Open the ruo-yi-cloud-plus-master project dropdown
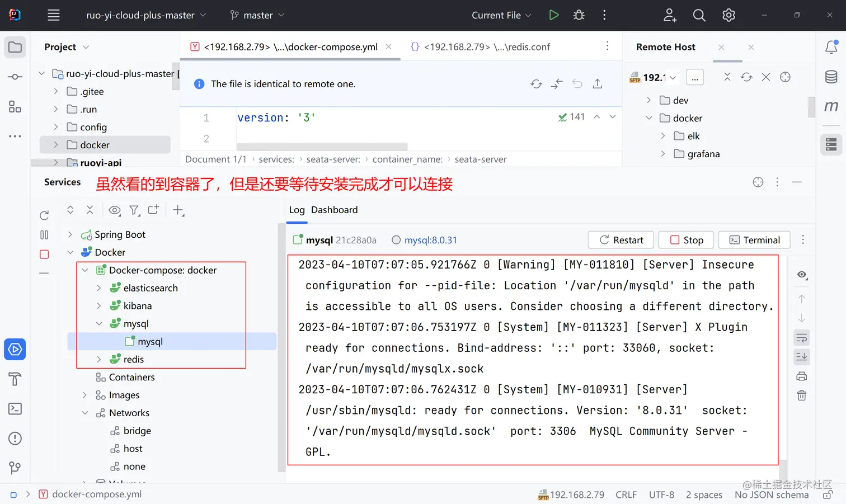The width and height of the screenshot is (846, 504). click(x=145, y=15)
